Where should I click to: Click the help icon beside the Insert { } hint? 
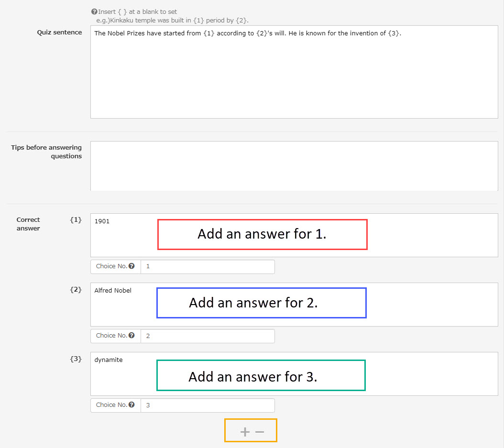click(94, 12)
